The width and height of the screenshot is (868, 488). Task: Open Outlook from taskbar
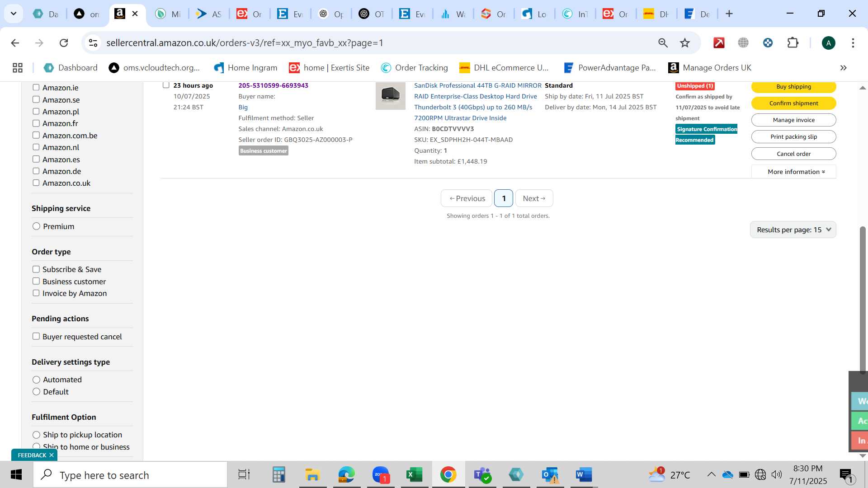[x=550, y=475]
